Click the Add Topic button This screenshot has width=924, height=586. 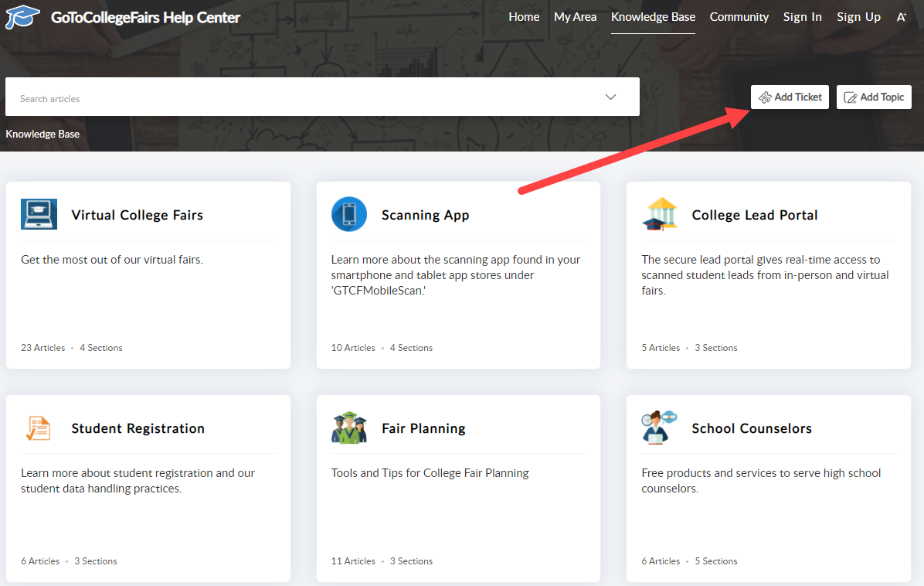[874, 97]
